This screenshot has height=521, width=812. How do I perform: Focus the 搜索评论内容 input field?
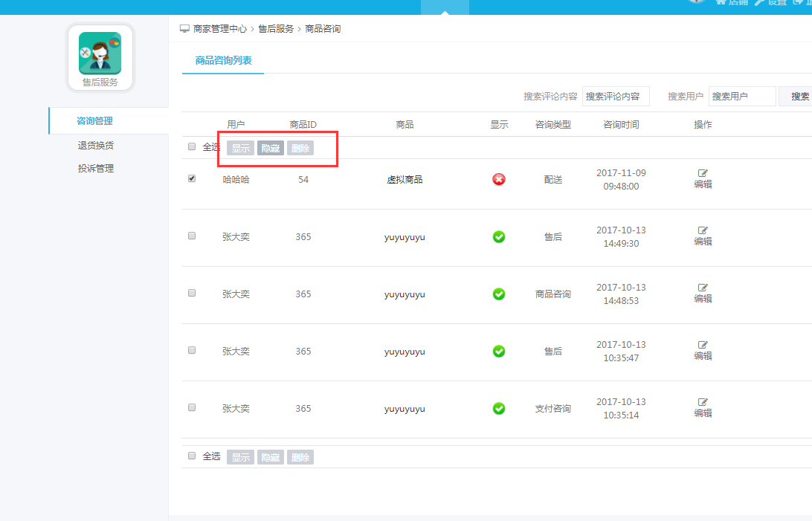(x=616, y=97)
